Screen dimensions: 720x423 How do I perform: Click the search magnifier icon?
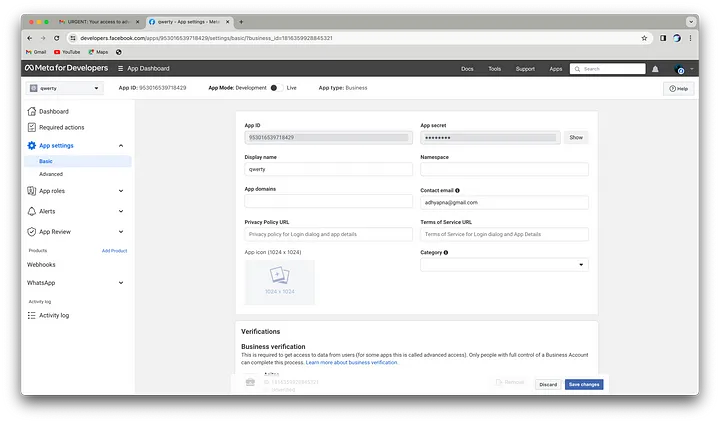pyautogui.click(x=578, y=69)
